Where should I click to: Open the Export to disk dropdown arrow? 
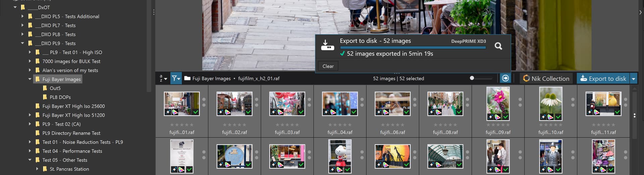(x=633, y=79)
